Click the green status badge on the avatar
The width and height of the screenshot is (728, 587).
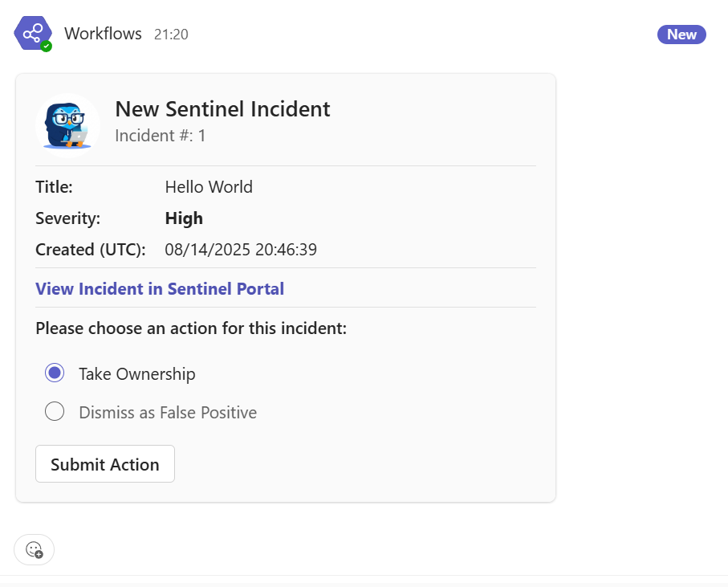(x=46, y=46)
